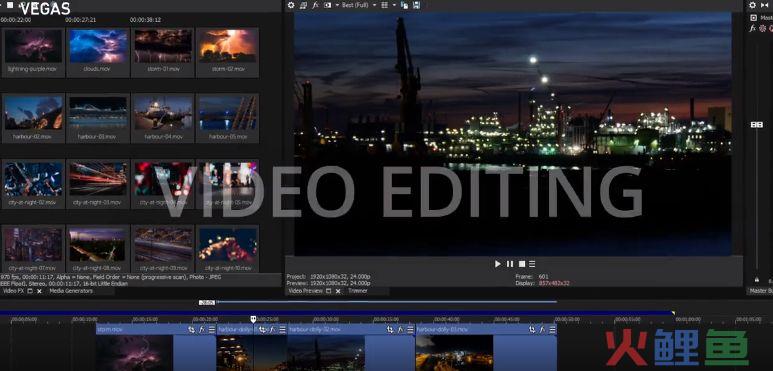The width and height of the screenshot is (773, 371).
Task: Pause the video preview
Action: (x=510, y=264)
